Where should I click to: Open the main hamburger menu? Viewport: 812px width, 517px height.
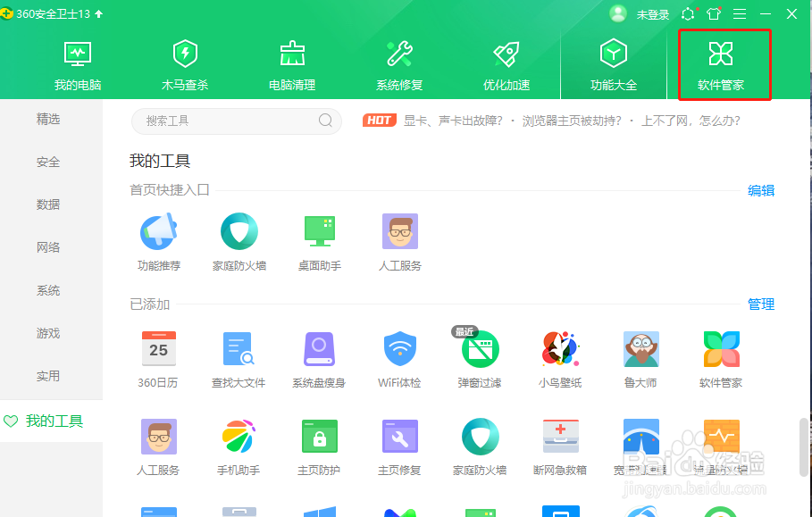coord(739,13)
